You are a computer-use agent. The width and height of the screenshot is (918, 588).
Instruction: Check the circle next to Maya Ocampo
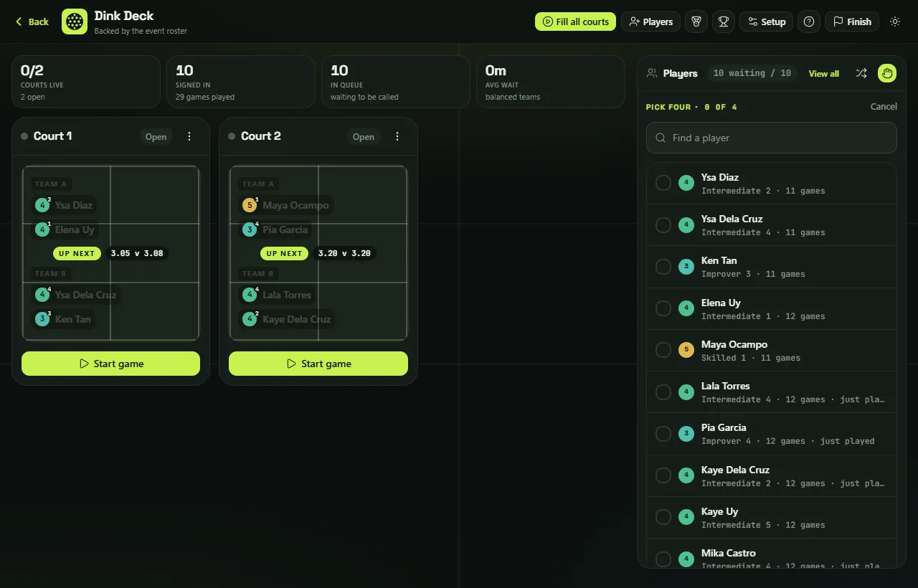tap(663, 350)
